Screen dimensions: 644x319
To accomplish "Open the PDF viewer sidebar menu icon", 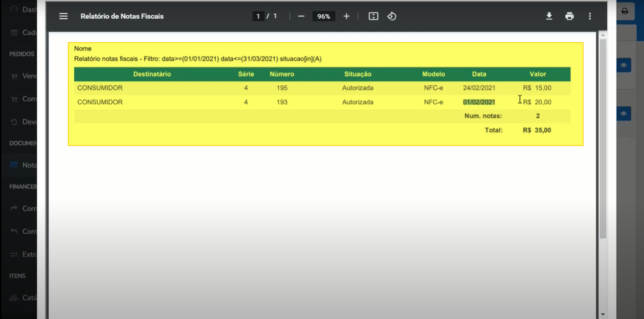I will click(63, 16).
